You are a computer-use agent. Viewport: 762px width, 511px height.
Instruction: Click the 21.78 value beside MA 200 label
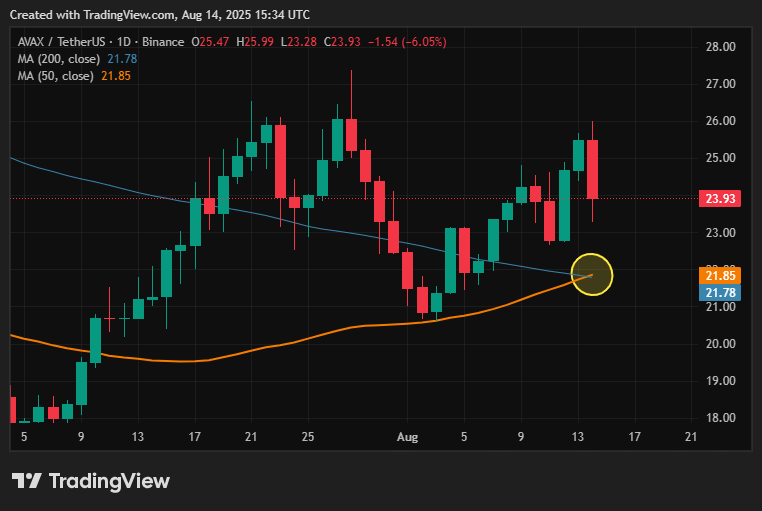point(122,59)
